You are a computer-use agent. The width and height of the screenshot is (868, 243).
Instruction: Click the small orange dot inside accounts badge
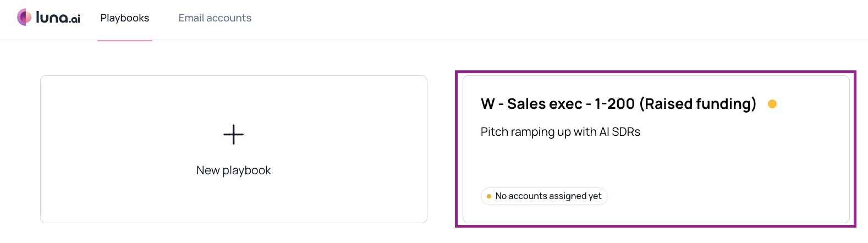(x=489, y=196)
